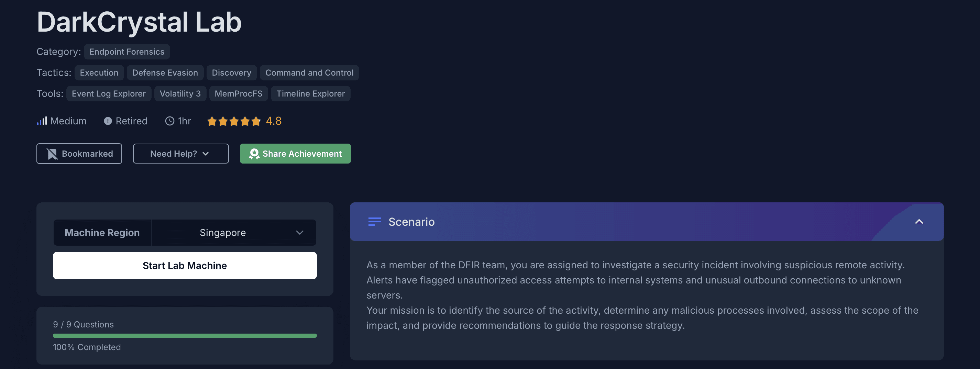Open the Singapore machine region dropdown
Viewport: 980px width, 369px height.
coord(234,233)
